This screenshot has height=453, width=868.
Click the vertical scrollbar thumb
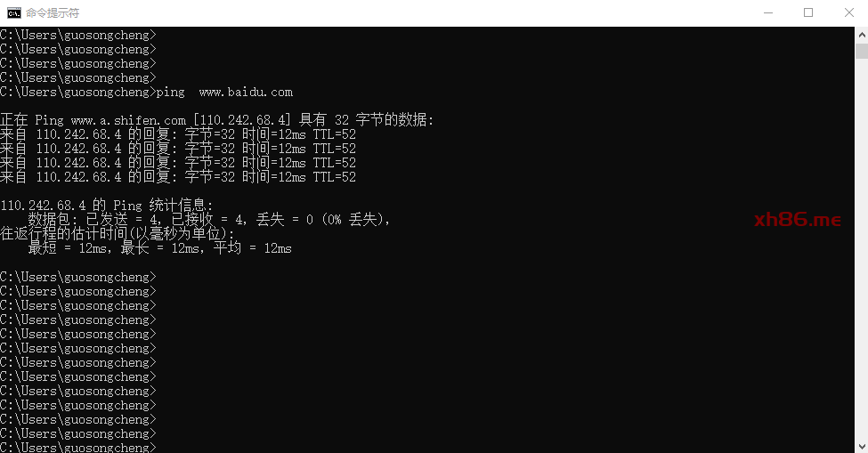coord(862,51)
